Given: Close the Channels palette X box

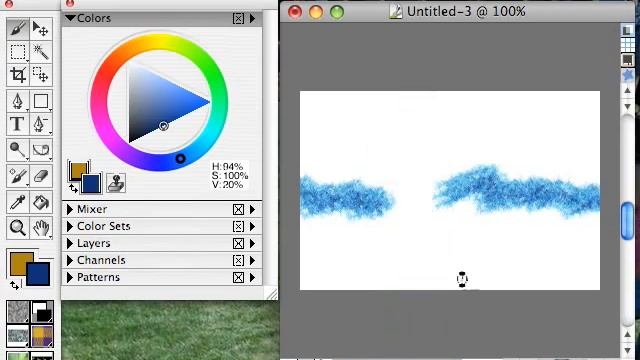Looking at the screenshot, I should (238, 260).
